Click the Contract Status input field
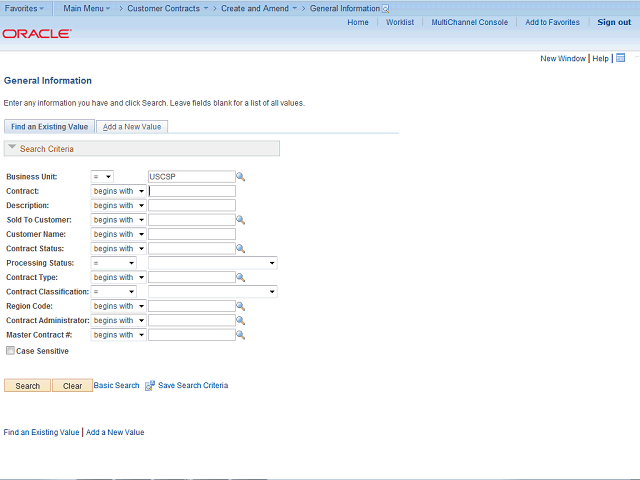640x480 pixels. (192, 249)
